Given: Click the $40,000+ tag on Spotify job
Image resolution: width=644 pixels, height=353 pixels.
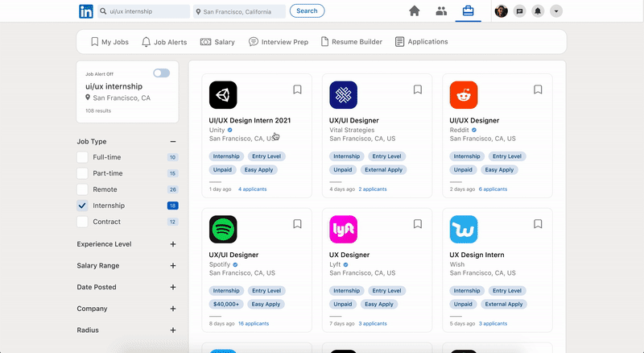Looking at the screenshot, I should point(226,304).
